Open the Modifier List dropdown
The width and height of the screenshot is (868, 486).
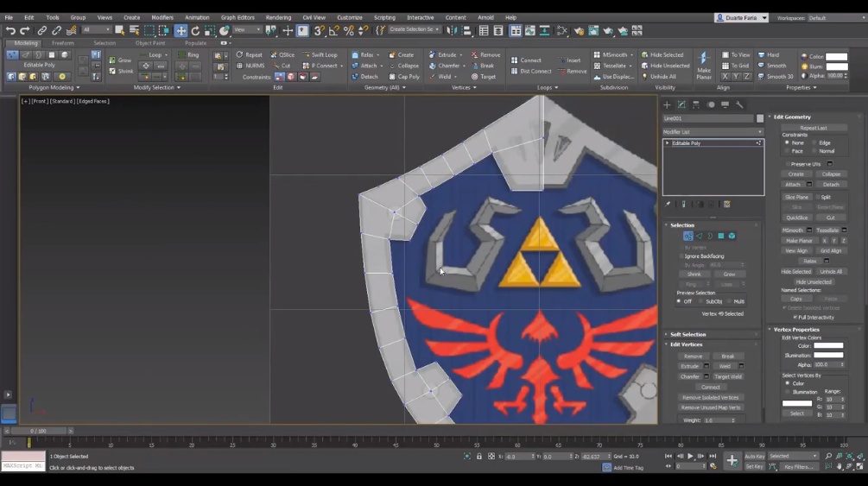pos(713,132)
